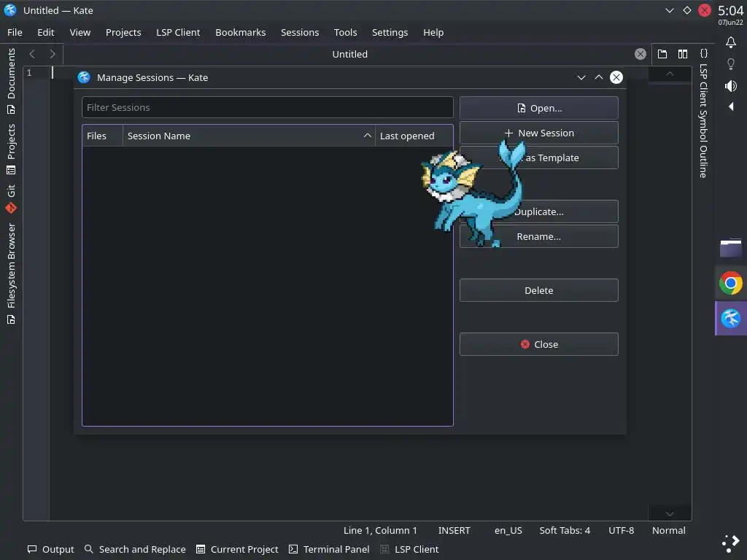Sort by Session Name column header
The image size is (747, 560).
click(249, 136)
